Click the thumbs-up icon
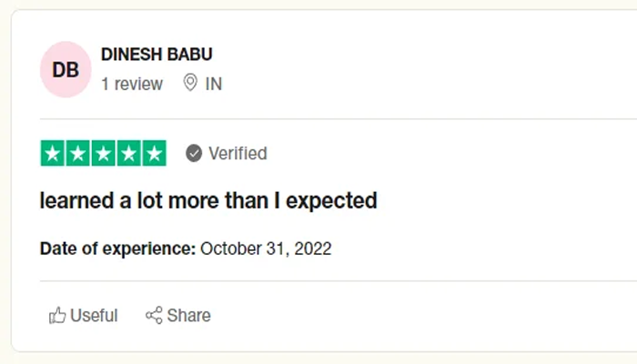 tap(57, 316)
